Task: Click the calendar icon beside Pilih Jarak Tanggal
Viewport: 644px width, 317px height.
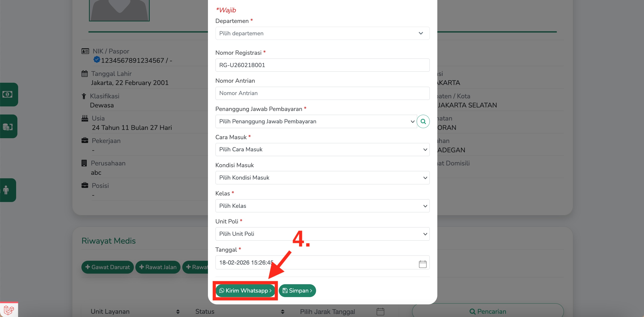Action: [380, 312]
